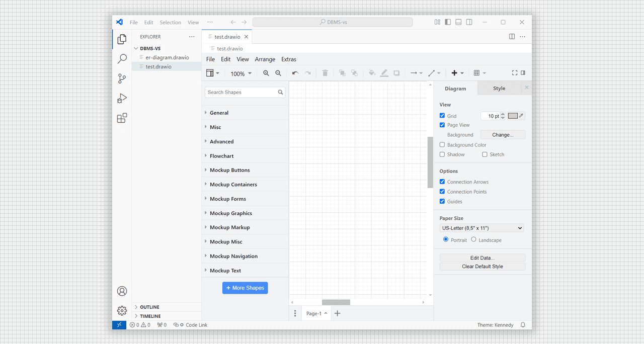Enable the Sketch checkbox
This screenshot has height=344, width=644.
tap(485, 154)
